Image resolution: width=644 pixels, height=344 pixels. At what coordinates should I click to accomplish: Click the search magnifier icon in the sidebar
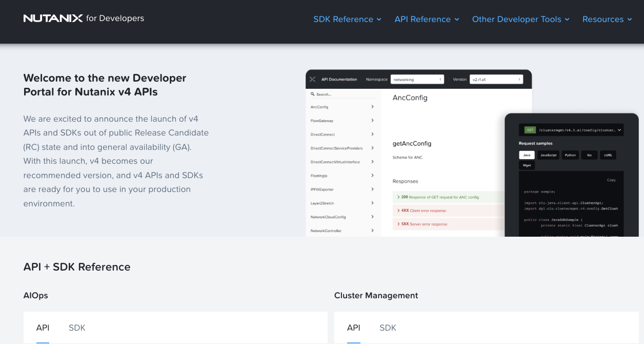[x=313, y=94]
